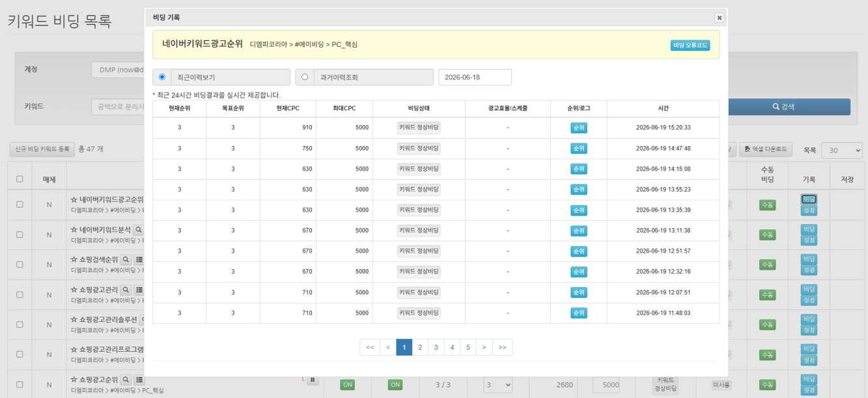Open 비딩 오류코드 info button
This screenshot has height=398, width=868.
pos(690,45)
